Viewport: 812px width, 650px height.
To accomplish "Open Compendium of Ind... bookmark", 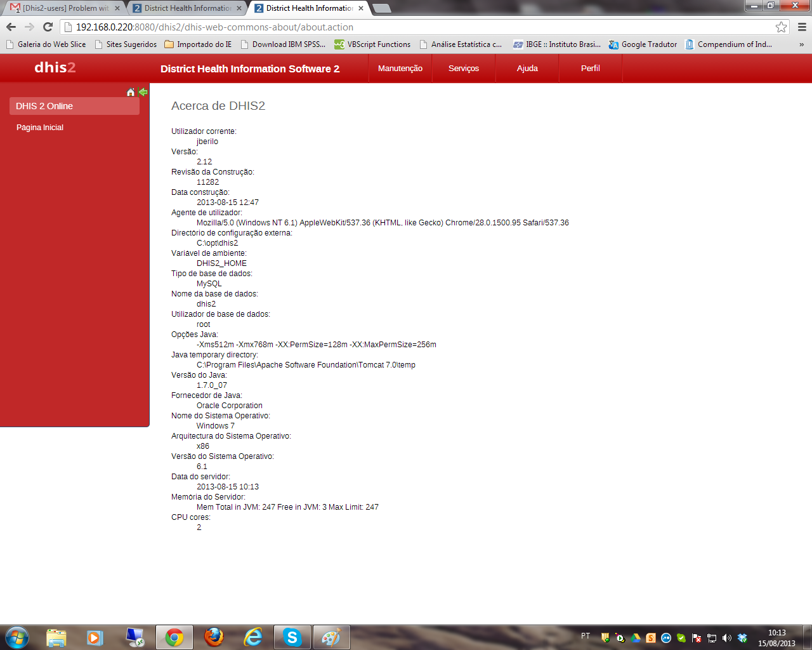I will (728, 44).
